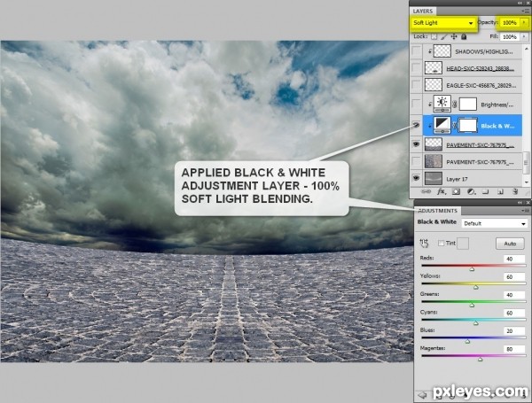Viewport: 532px width, 403px height.
Task: Lock image pixels brush icon
Action: point(444,36)
